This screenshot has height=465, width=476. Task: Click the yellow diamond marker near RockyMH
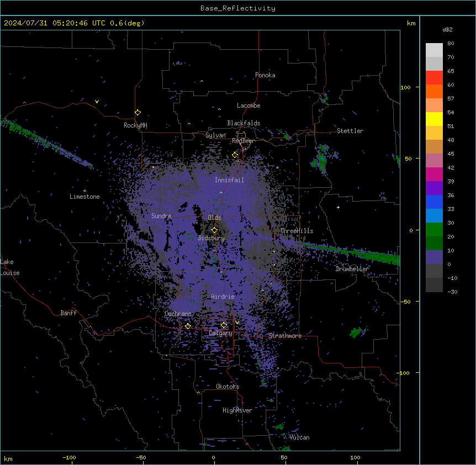(x=138, y=113)
